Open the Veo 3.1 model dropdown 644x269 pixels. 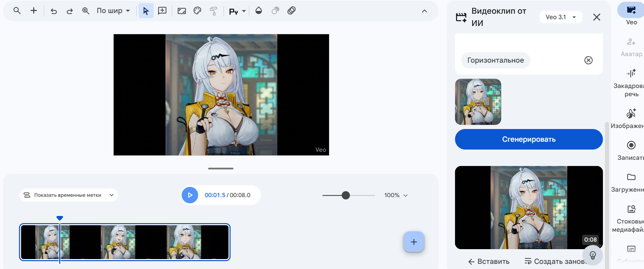[x=561, y=17]
